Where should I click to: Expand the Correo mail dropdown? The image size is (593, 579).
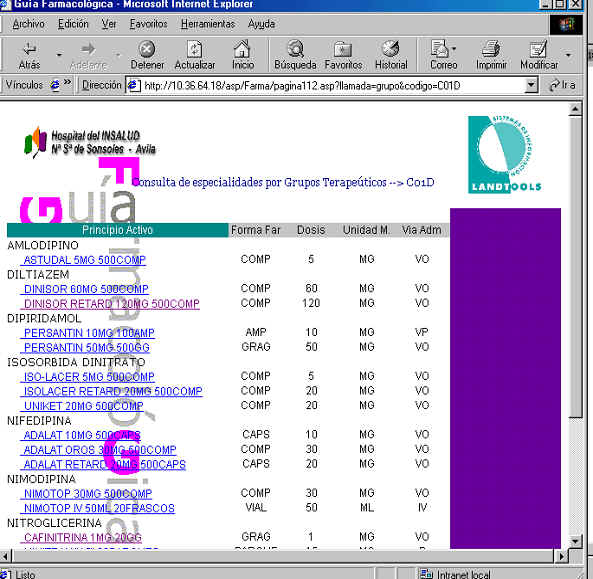[454, 48]
